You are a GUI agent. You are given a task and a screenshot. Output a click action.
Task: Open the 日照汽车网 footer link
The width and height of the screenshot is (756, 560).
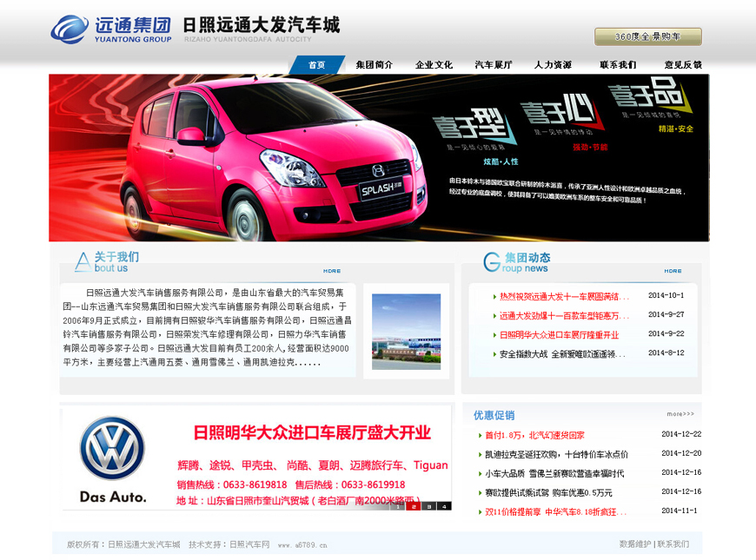(x=249, y=544)
